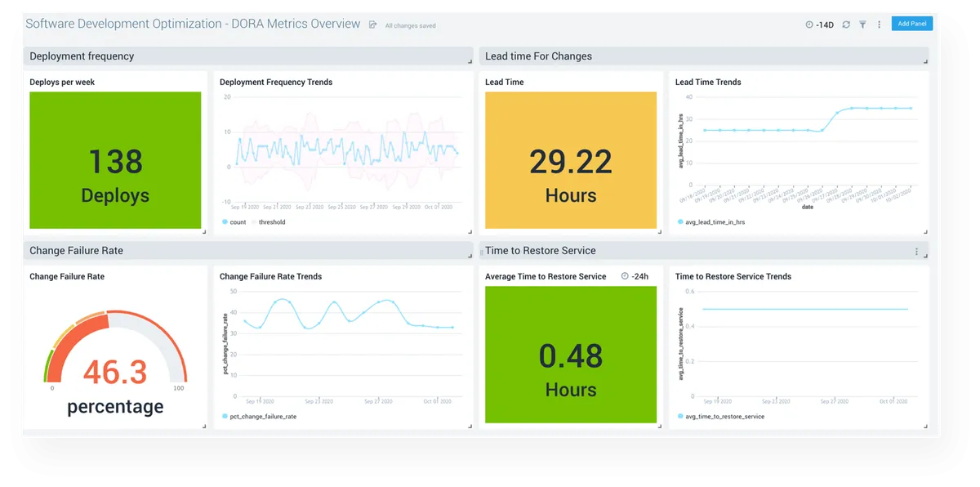This screenshot has width=980, height=487.
Task: Select the Time to Restore Service header
Action: pos(704,251)
